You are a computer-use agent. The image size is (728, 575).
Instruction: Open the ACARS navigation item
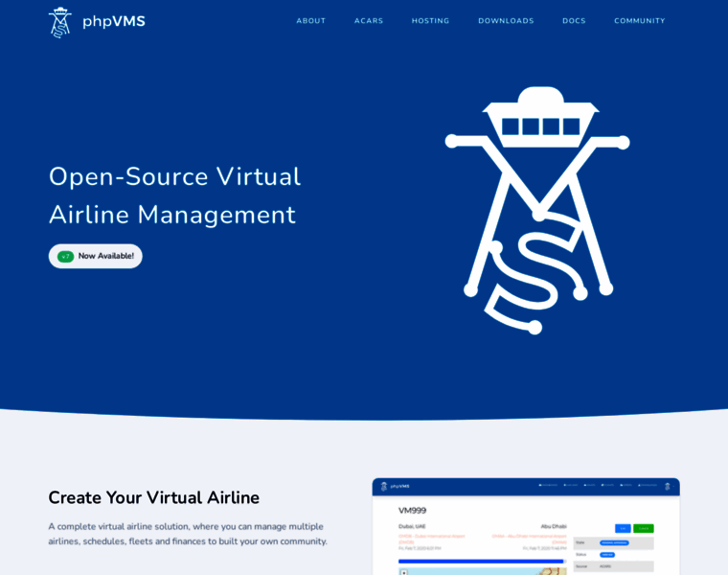click(369, 21)
